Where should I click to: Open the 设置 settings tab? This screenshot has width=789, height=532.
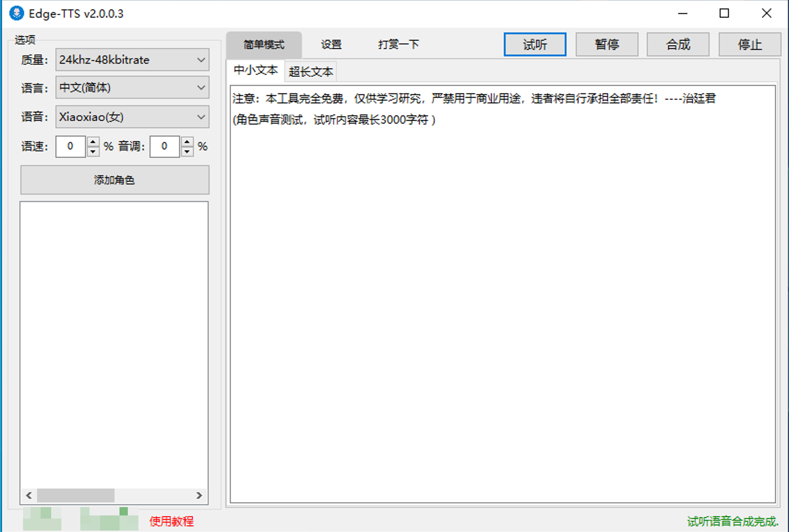pyautogui.click(x=331, y=45)
